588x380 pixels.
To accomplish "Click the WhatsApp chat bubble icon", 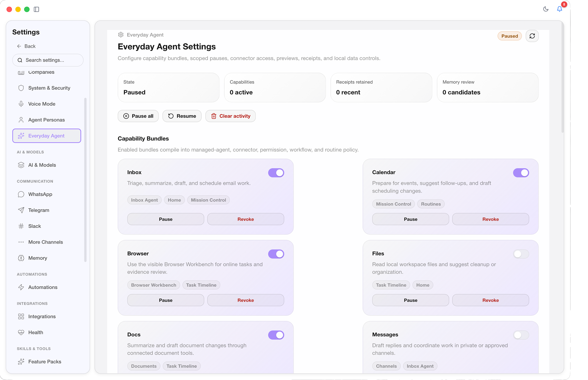I will point(21,194).
